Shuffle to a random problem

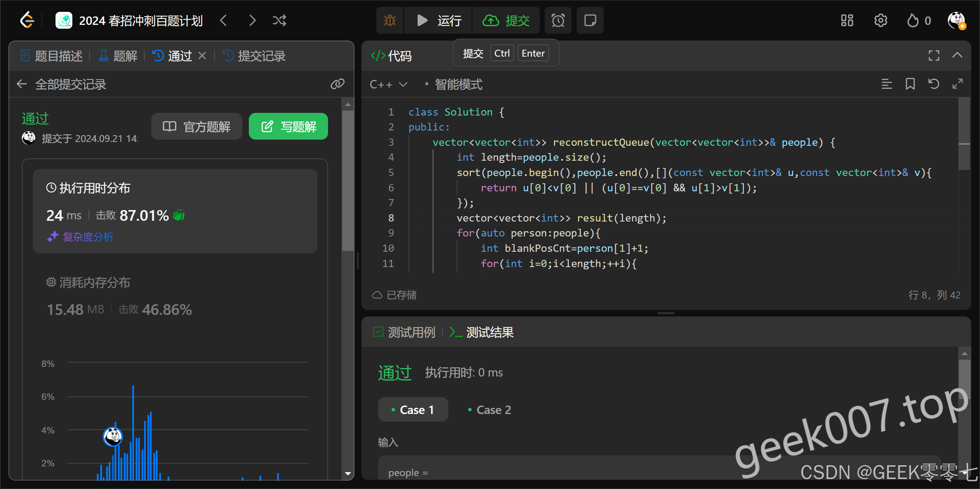pos(279,20)
